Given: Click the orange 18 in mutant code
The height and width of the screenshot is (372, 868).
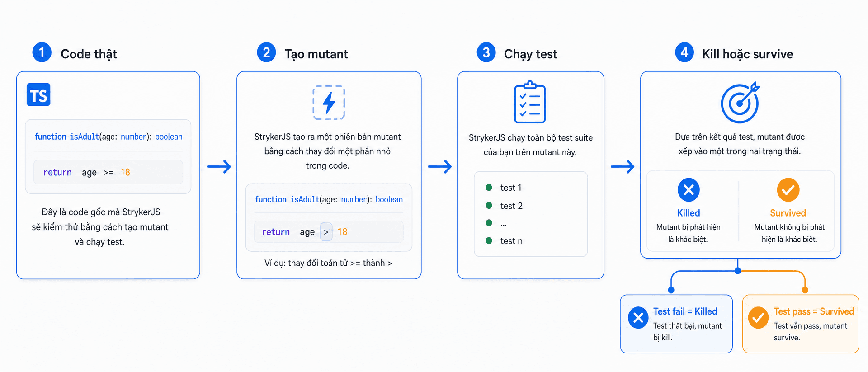Looking at the screenshot, I should 342,232.
